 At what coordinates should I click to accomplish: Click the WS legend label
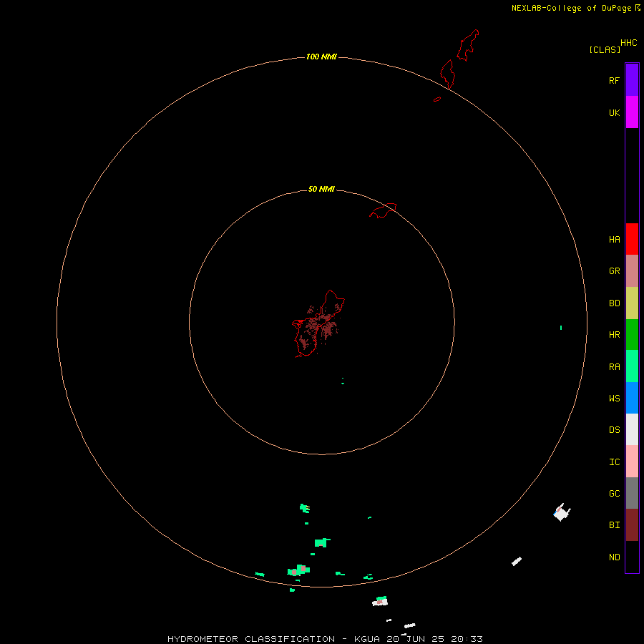point(614,398)
